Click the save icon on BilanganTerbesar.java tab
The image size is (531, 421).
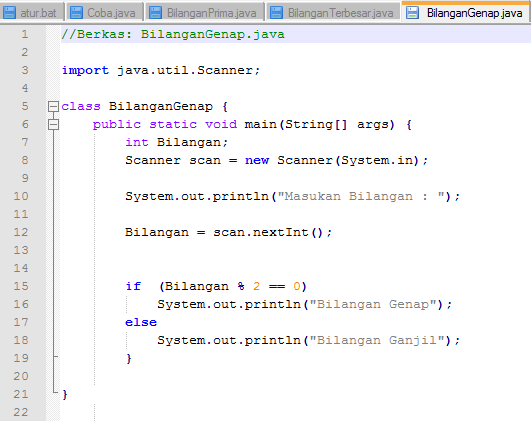[x=276, y=13]
